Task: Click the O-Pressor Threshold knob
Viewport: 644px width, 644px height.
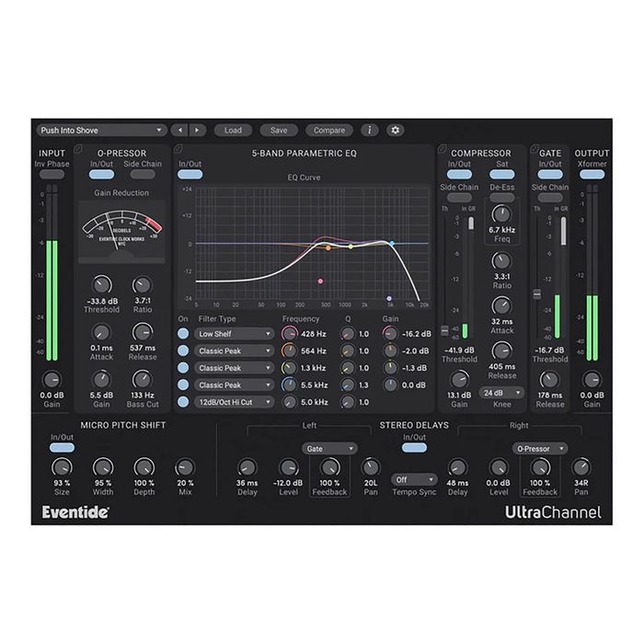Action: [x=101, y=285]
